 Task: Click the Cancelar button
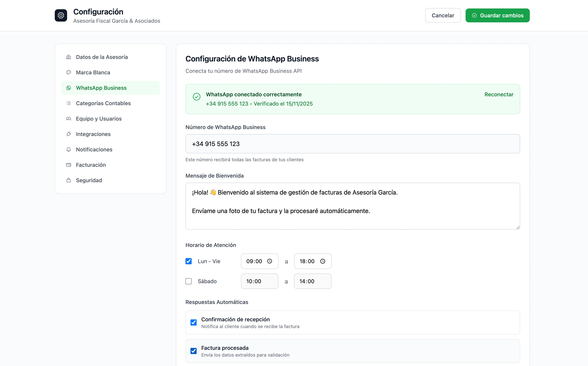pos(443,15)
